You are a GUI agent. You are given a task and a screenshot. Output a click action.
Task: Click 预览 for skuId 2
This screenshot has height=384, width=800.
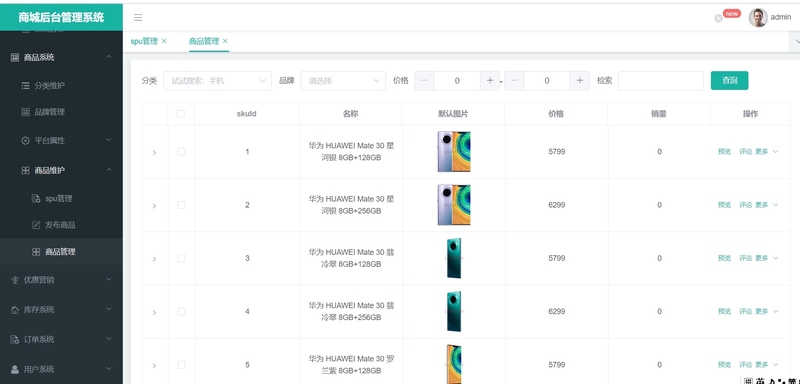(724, 205)
